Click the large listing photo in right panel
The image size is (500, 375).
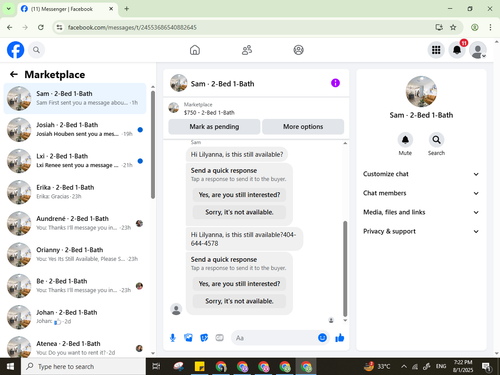[421, 92]
